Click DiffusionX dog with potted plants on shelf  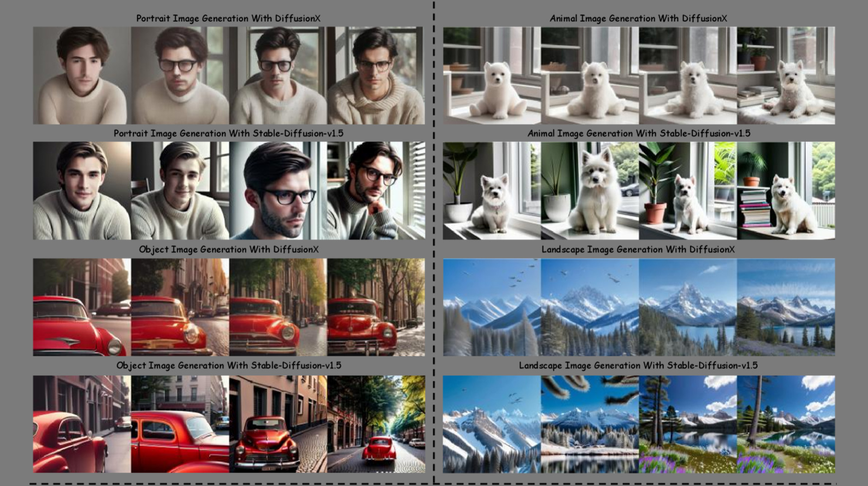[x=786, y=75]
